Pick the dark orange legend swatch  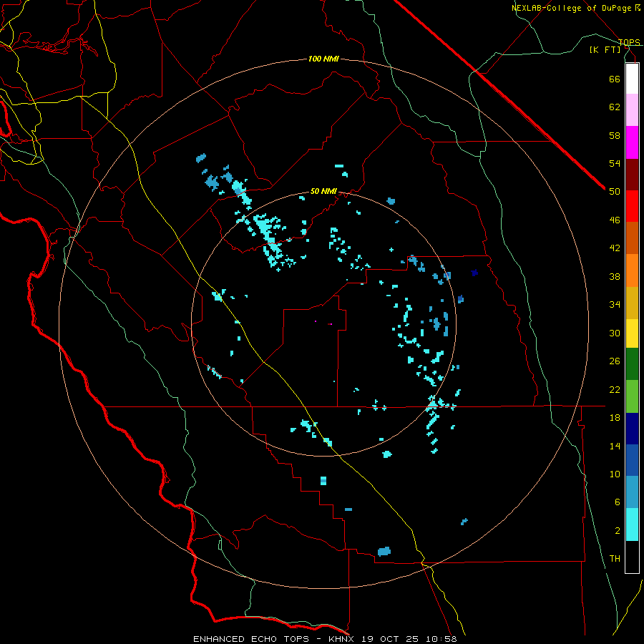click(x=632, y=238)
